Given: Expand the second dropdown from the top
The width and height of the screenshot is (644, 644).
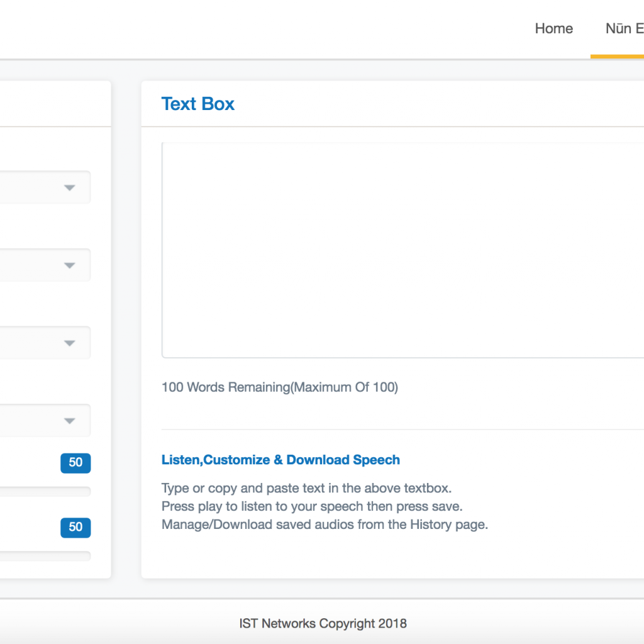Looking at the screenshot, I should tap(69, 265).
